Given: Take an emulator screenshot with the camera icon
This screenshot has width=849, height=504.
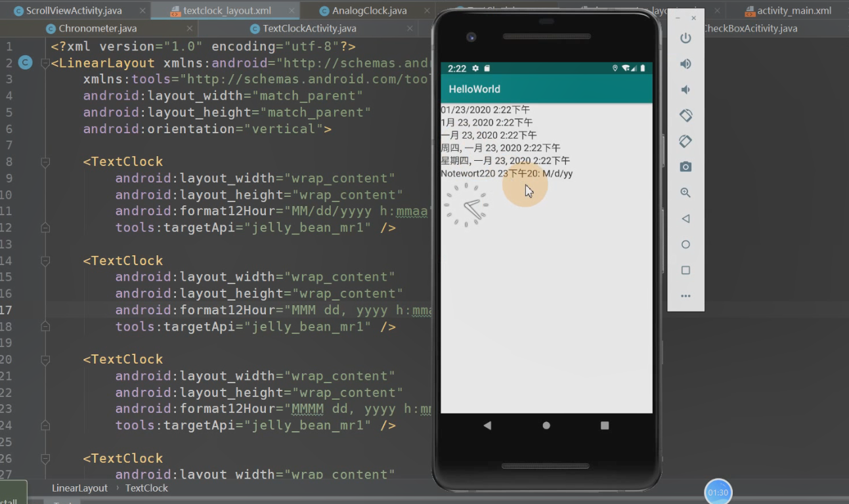Looking at the screenshot, I should coord(686,167).
